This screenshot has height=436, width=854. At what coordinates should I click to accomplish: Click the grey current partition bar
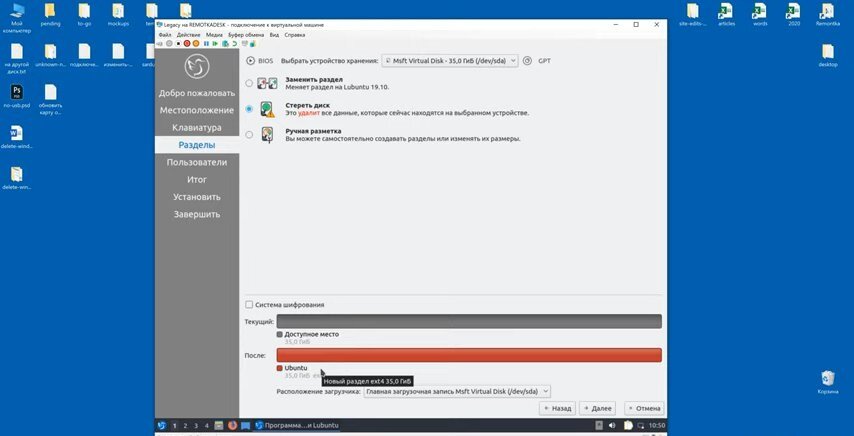[x=469, y=321]
